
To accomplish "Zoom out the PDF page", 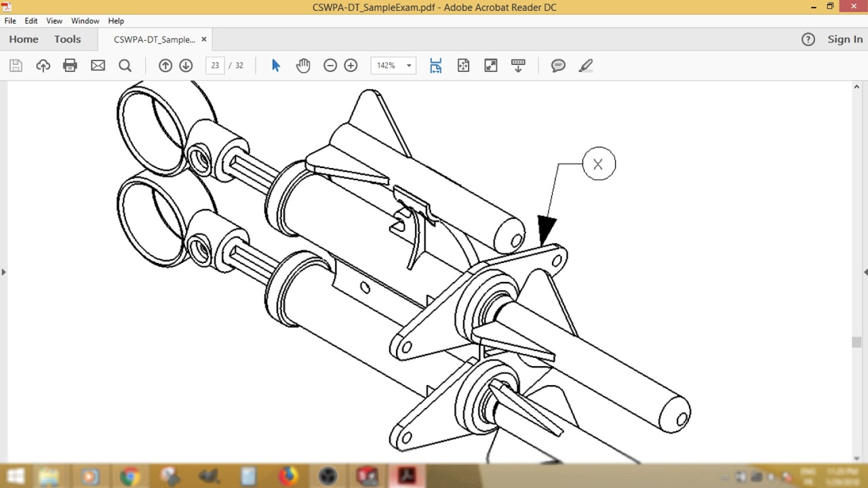I will point(330,65).
